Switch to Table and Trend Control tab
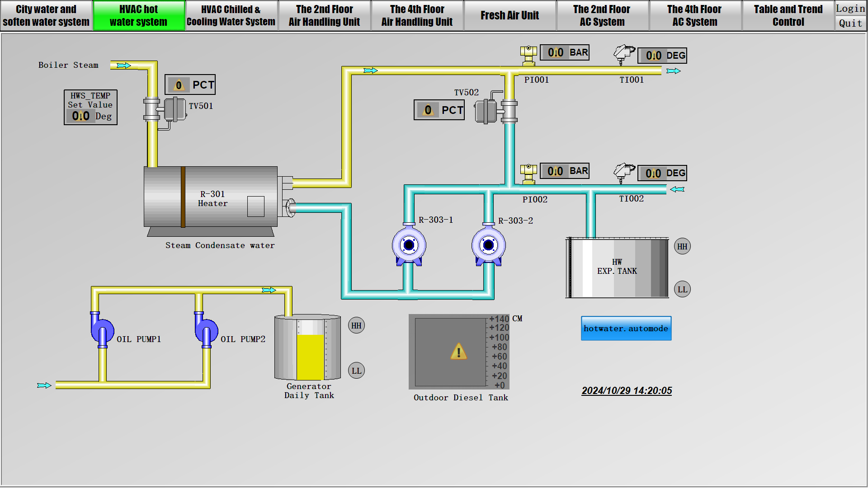This screenshot has width=868, height=488. (788, 15)
